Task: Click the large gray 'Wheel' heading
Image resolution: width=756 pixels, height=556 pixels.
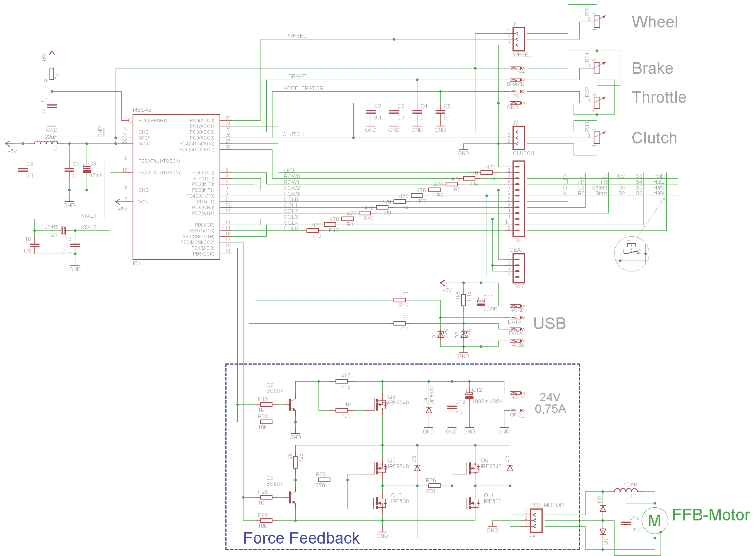Action: (655, 22)
